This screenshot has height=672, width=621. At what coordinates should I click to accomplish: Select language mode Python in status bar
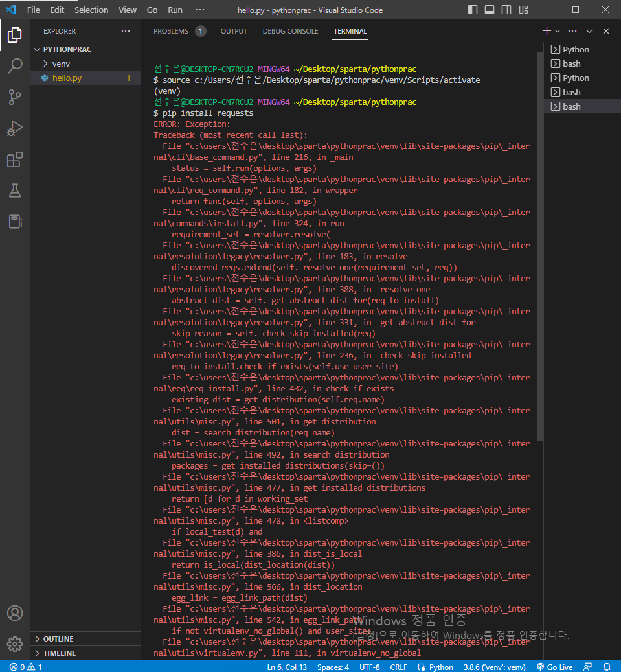441,667
